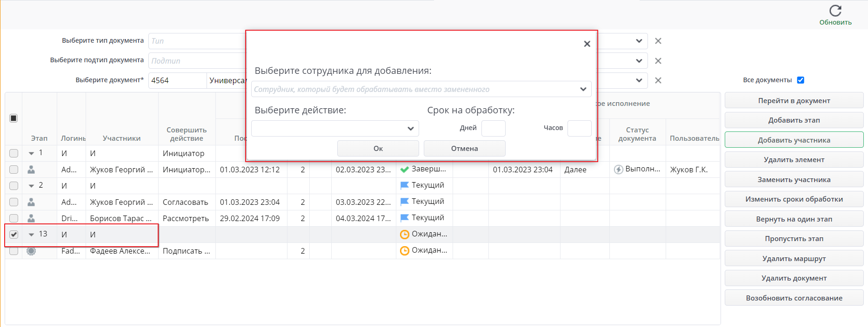
Task: Collapse stage 2 tree arrow
Action: tap(31, 186)
